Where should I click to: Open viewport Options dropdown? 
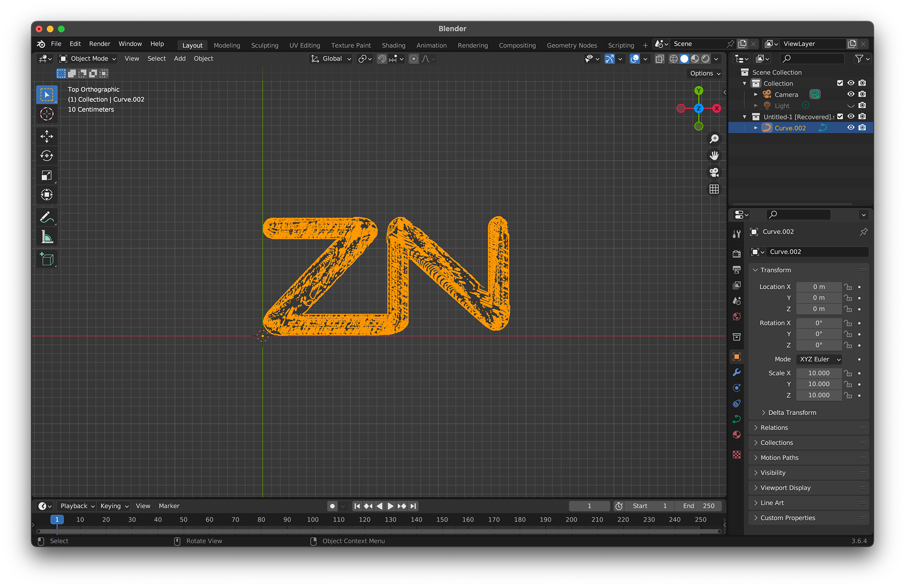click(705, 73)
